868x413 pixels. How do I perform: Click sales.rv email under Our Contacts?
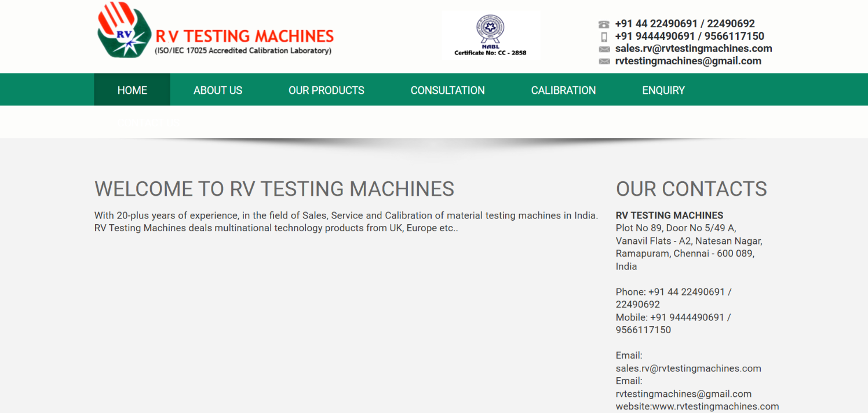(x=688, y=368)
